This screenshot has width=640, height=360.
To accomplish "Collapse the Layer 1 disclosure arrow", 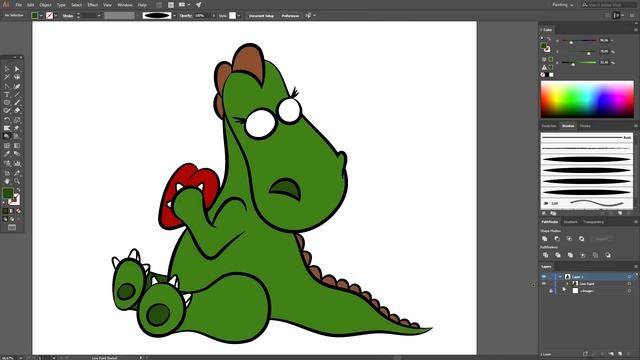I will tap(560, 276).
